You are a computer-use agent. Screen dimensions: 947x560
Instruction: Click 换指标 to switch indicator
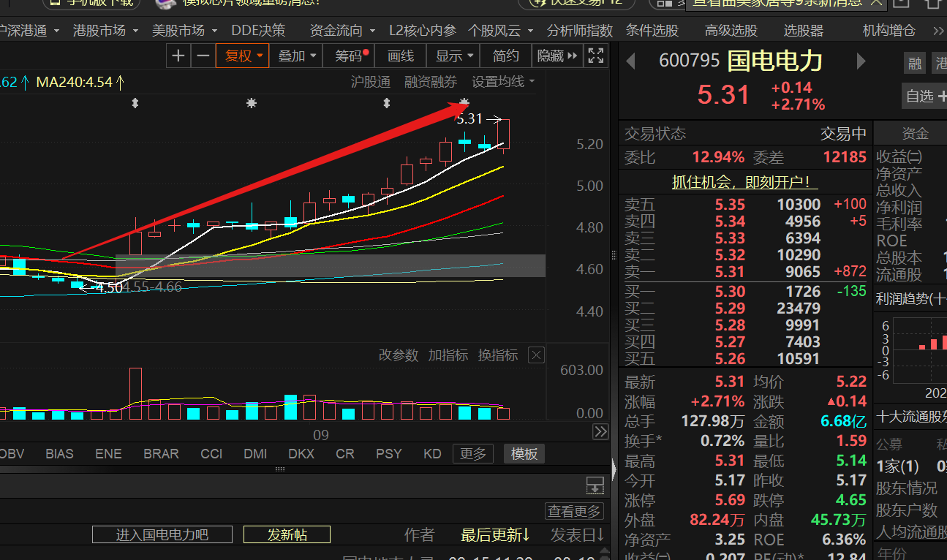(498, 355)
